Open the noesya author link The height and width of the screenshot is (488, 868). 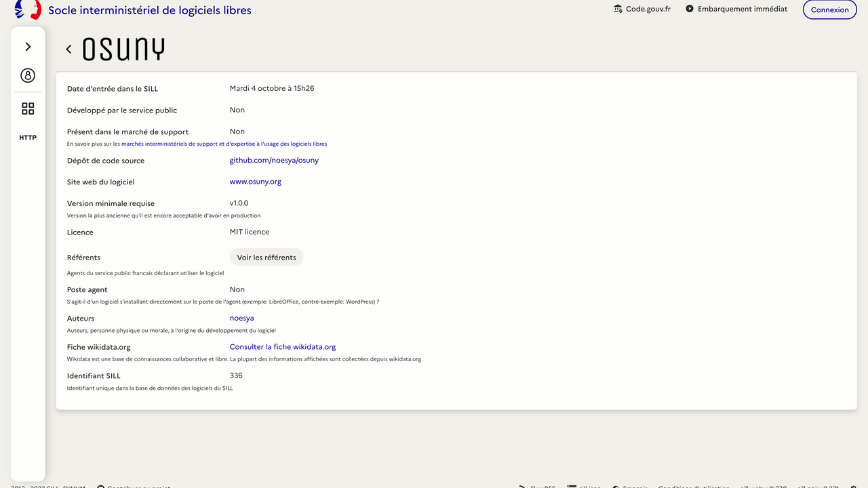point(241,318)
